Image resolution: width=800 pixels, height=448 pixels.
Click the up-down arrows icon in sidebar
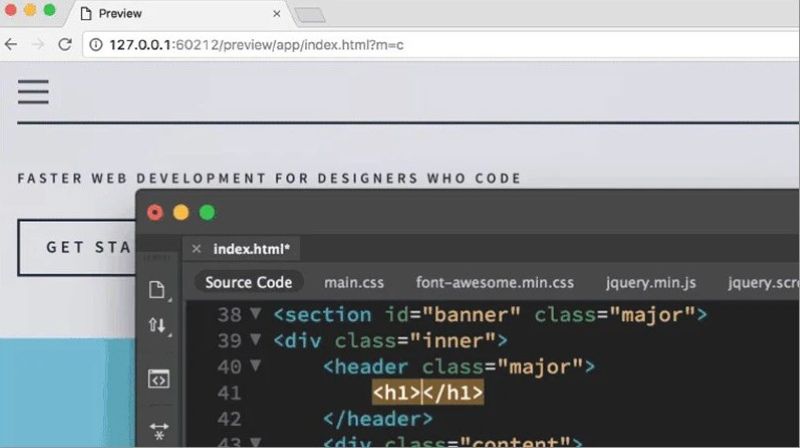158,326
